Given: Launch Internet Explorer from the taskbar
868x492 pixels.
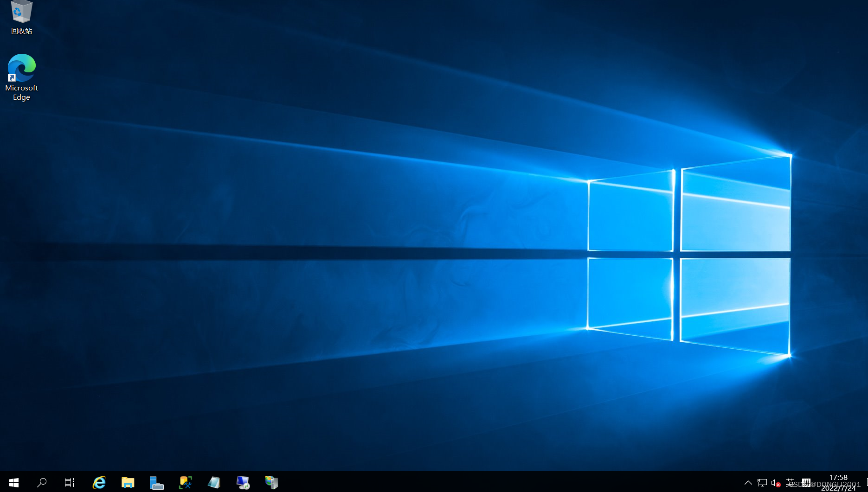Looking at the screenshot, I should 99,482.
